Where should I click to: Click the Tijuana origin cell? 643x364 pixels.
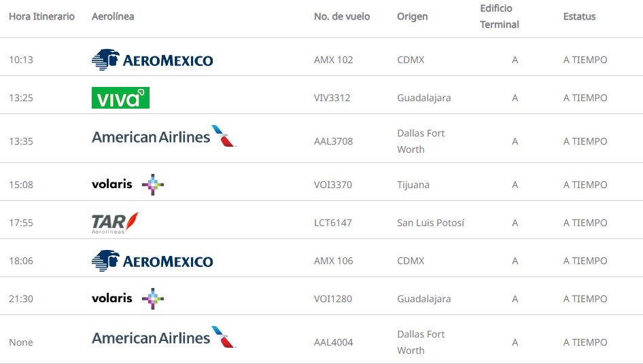click(x=413, y=185)
